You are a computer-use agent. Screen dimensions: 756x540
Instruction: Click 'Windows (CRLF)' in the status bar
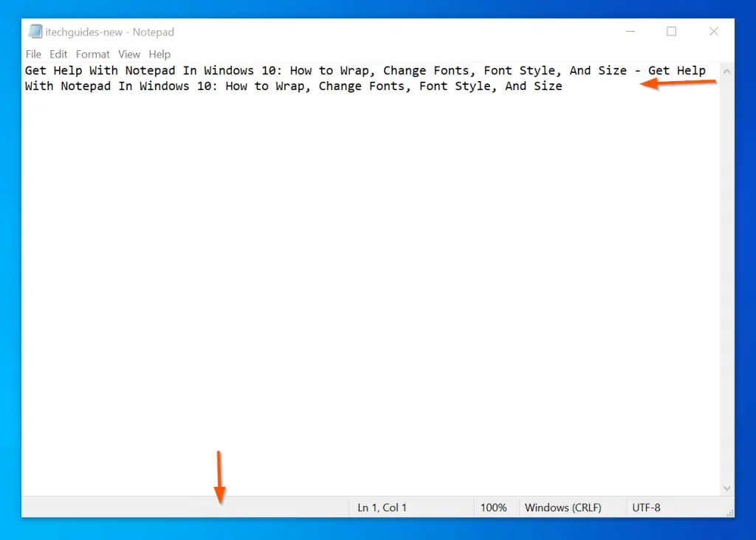point(563,508)
